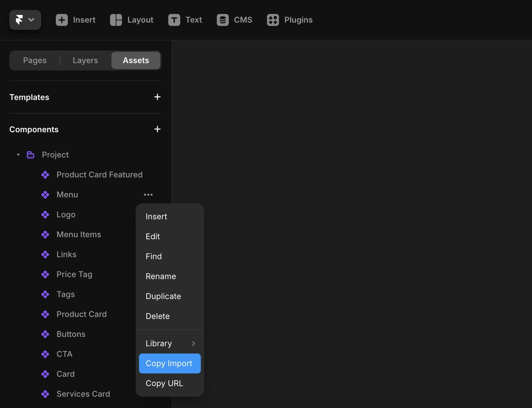
Task: Click the Plugins icon
Action: (x=273, y=20)
